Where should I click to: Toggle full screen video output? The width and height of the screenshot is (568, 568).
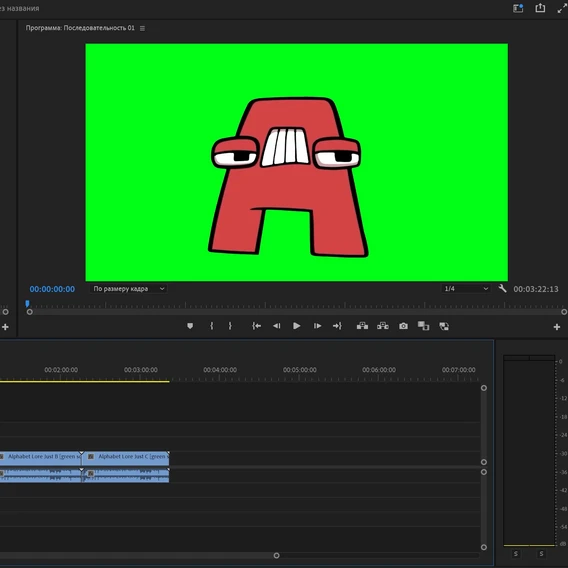(562, 8)
